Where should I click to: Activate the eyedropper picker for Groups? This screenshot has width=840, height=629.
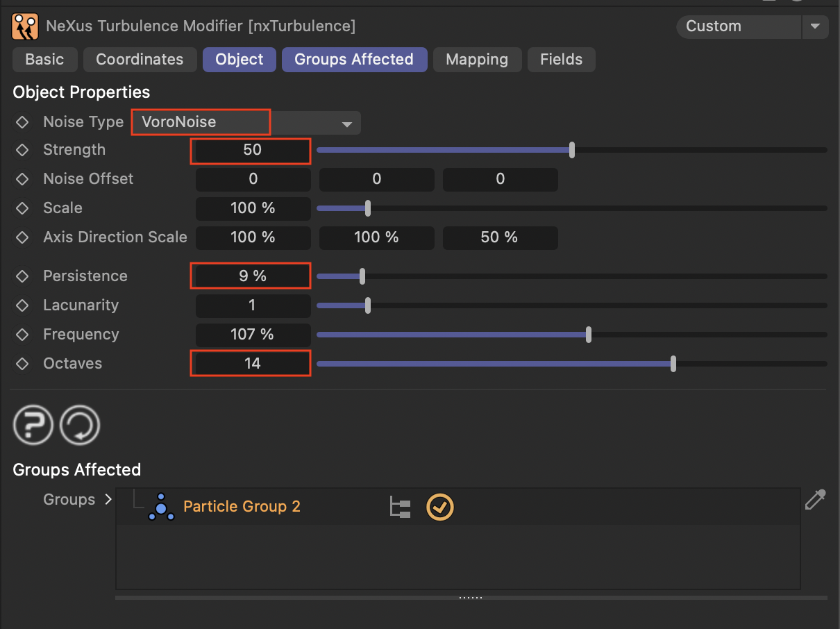(815, 500)
